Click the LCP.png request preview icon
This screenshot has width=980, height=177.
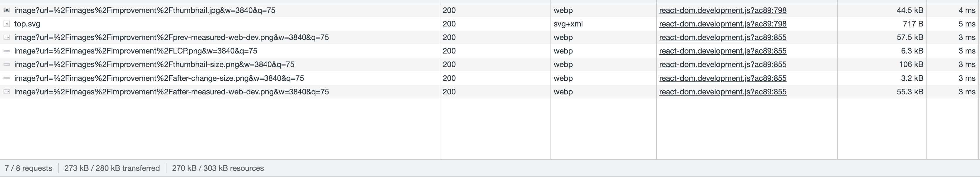pyautogui.click(x=6, y=51)
